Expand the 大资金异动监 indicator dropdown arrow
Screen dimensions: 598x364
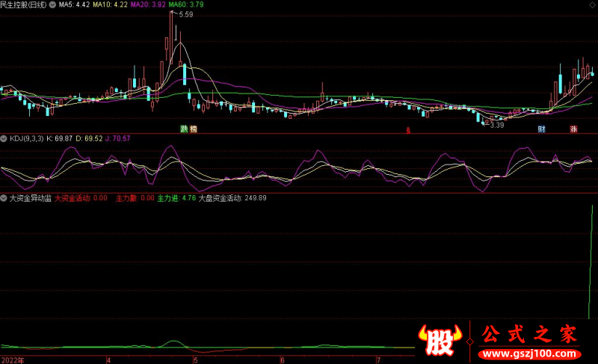[x=4, y=198]
